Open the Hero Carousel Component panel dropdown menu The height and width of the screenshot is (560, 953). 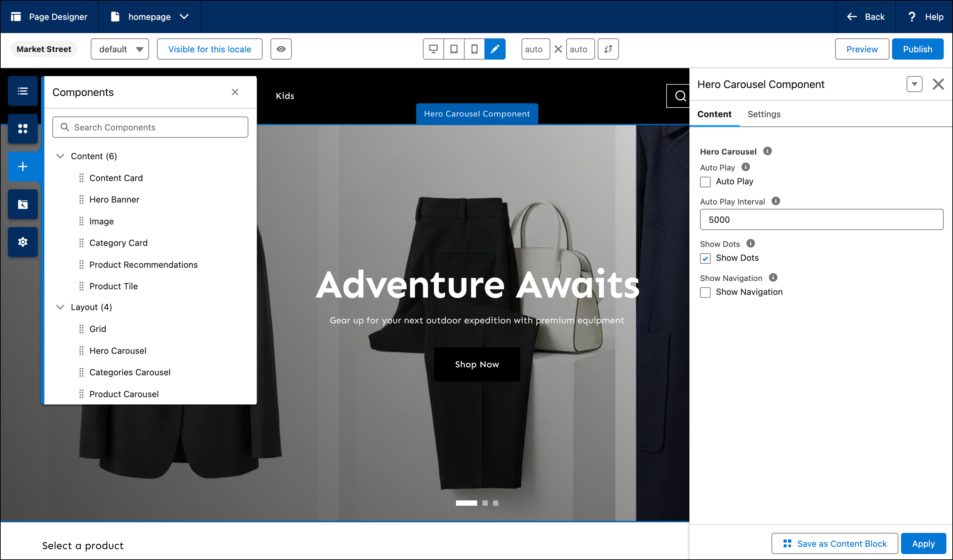coord(915,84)
